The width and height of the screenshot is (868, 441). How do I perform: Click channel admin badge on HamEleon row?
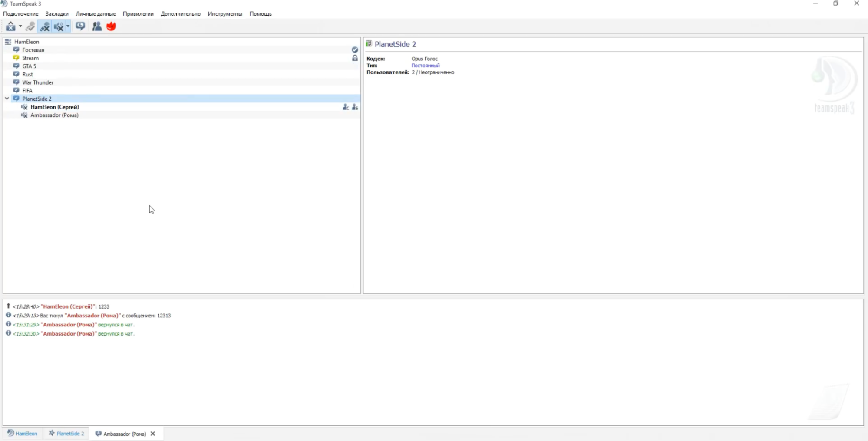coord(346,107)
